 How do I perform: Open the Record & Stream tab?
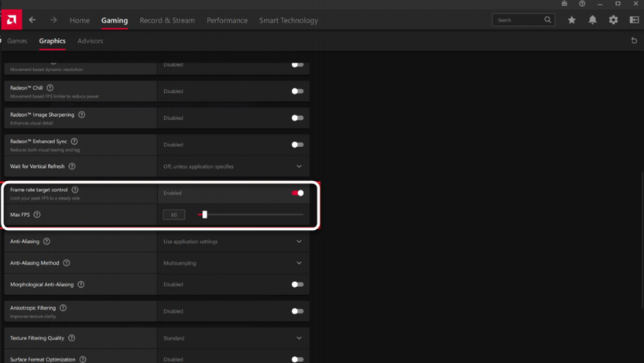(167, 20)
